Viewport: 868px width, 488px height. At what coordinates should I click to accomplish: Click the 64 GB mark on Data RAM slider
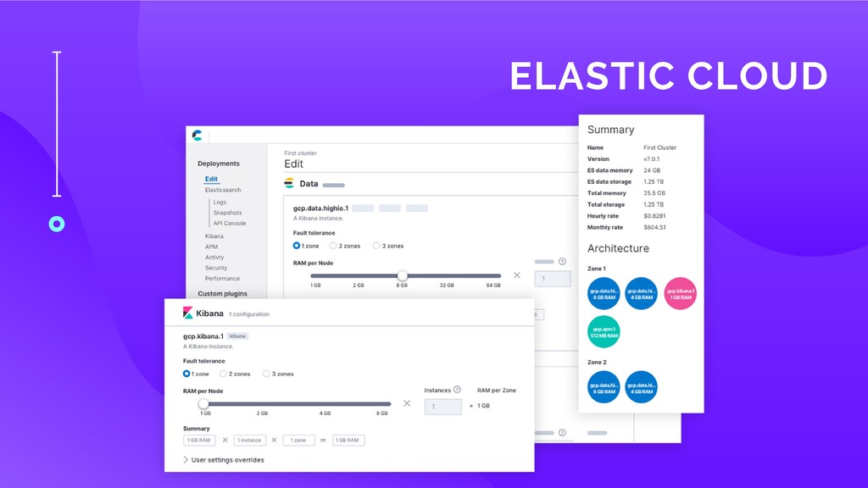pyautogui.click(x=493, y=286)
